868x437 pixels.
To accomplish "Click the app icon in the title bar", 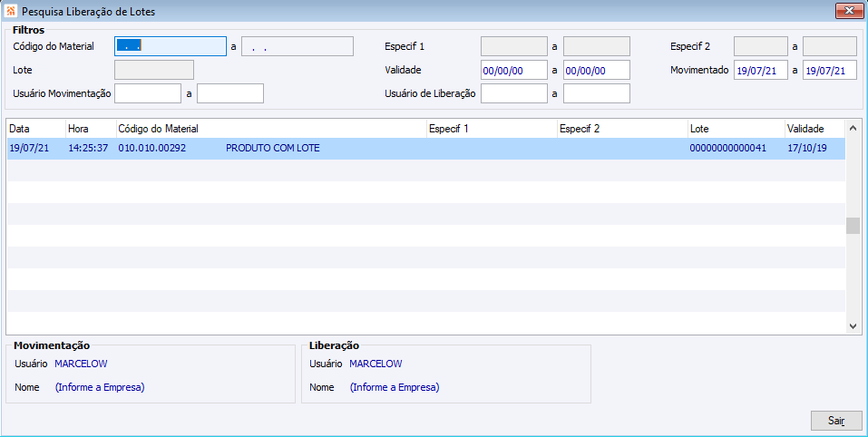I will point(11,11).
